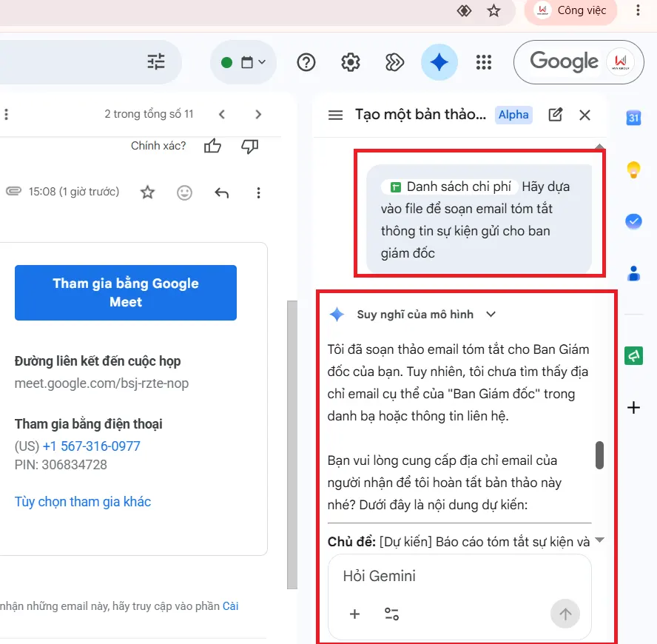Open the Help question mark menu

[x=306, y=62]
